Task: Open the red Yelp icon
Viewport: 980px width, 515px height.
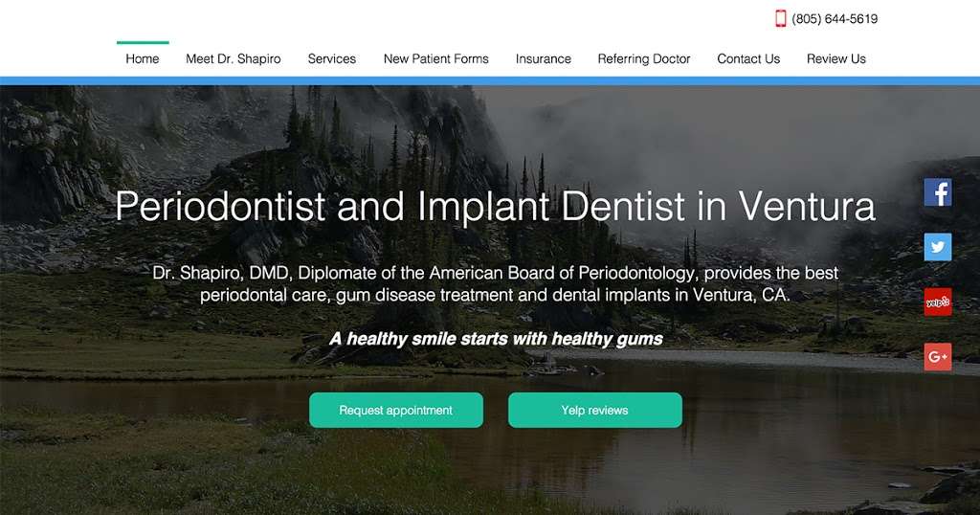Action: point(938,302)
